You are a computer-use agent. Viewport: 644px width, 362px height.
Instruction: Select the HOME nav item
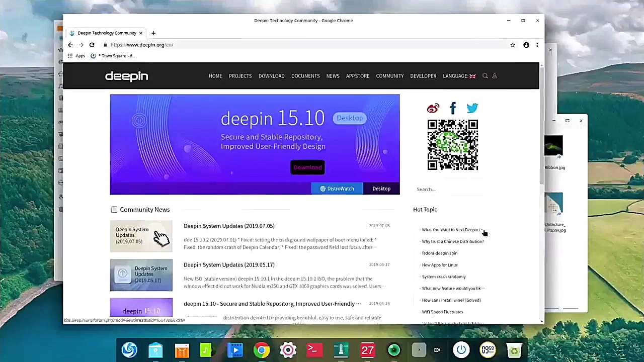click(x=215, y=76)
